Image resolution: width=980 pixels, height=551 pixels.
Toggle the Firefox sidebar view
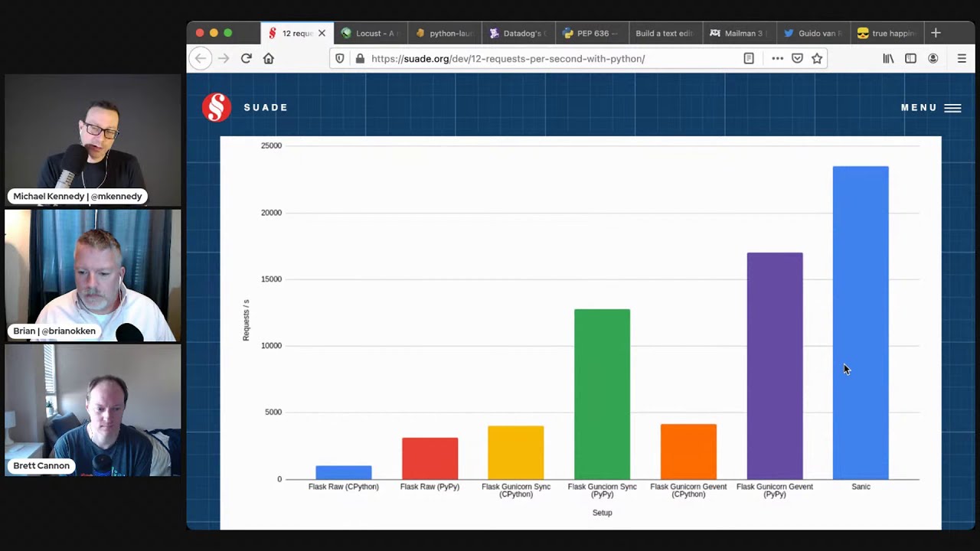pos(910,58)
